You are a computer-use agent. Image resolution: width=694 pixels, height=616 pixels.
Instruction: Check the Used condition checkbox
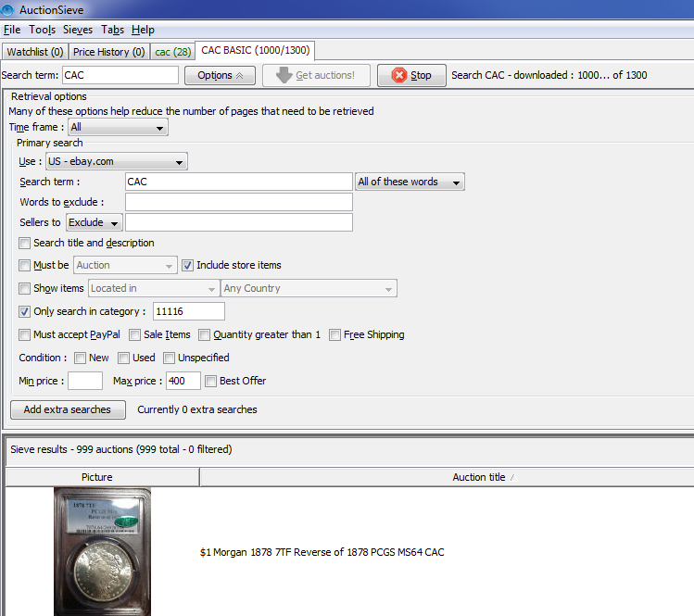pos(123,358)
